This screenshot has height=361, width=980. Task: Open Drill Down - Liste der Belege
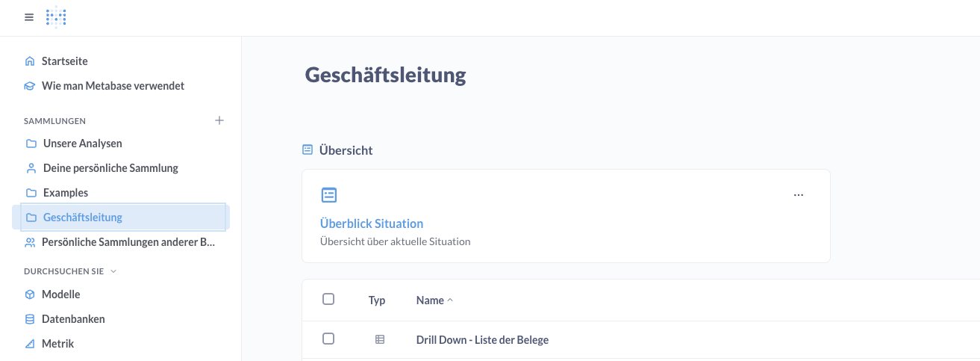[482, 340]
